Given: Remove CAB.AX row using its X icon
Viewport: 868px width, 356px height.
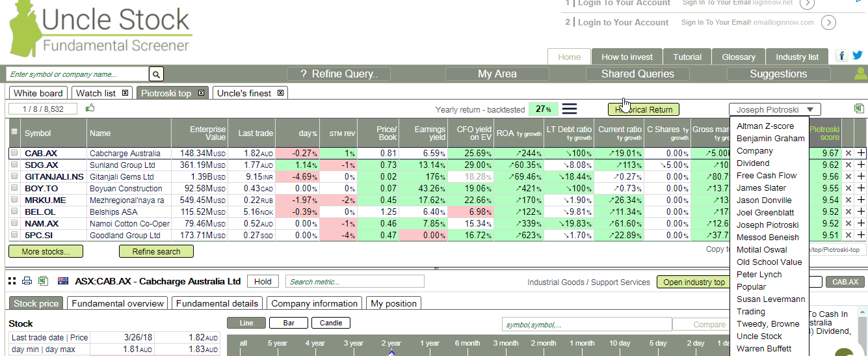Looking at the screenshot, I should (x=848, y=153).
